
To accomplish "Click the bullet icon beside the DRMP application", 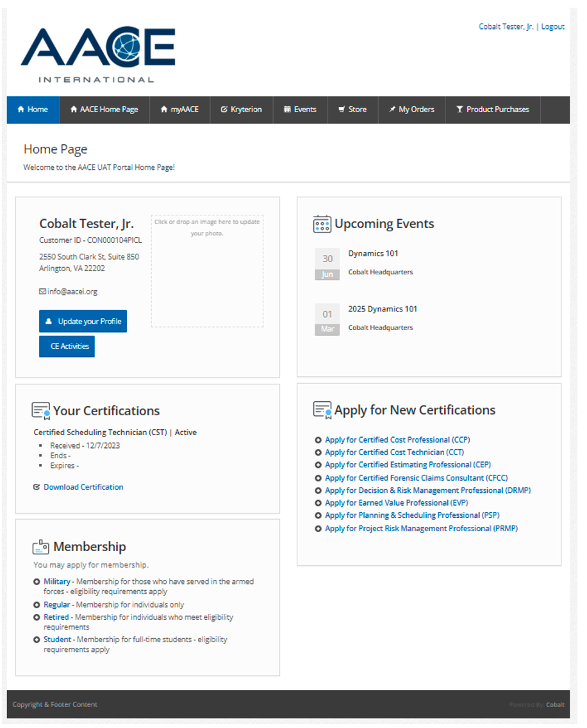I will [318, 491].
